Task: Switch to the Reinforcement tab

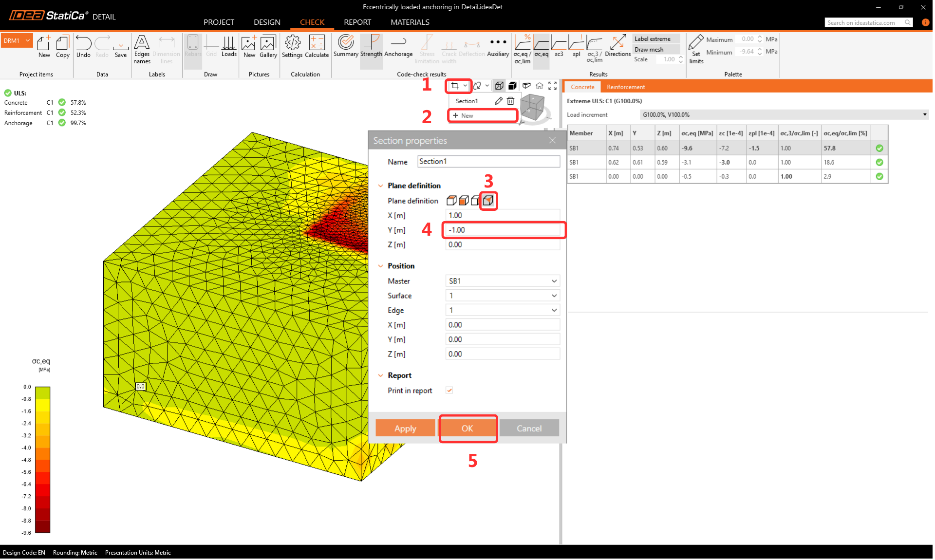Action: click(x=625, y=87)
